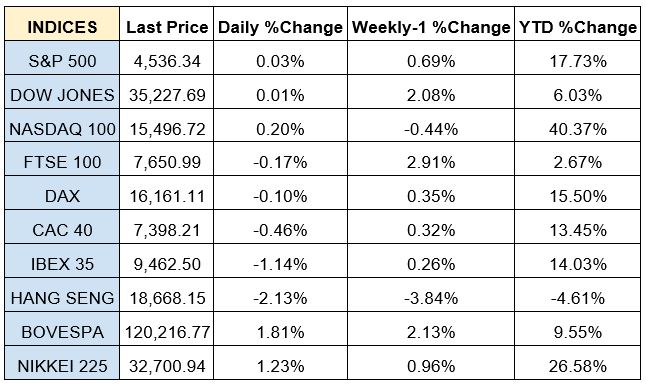Viewport: 646px width, 386px height.
Task: Select the NASDAQ 100 row label
Action: [62, 129]
